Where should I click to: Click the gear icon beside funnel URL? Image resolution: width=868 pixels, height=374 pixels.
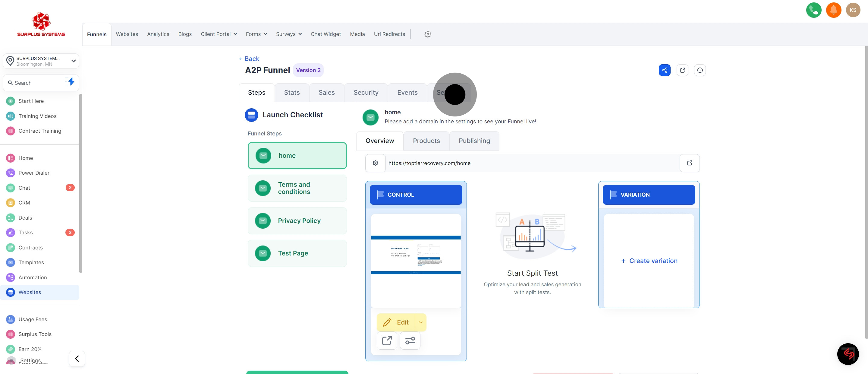[375, 163]
